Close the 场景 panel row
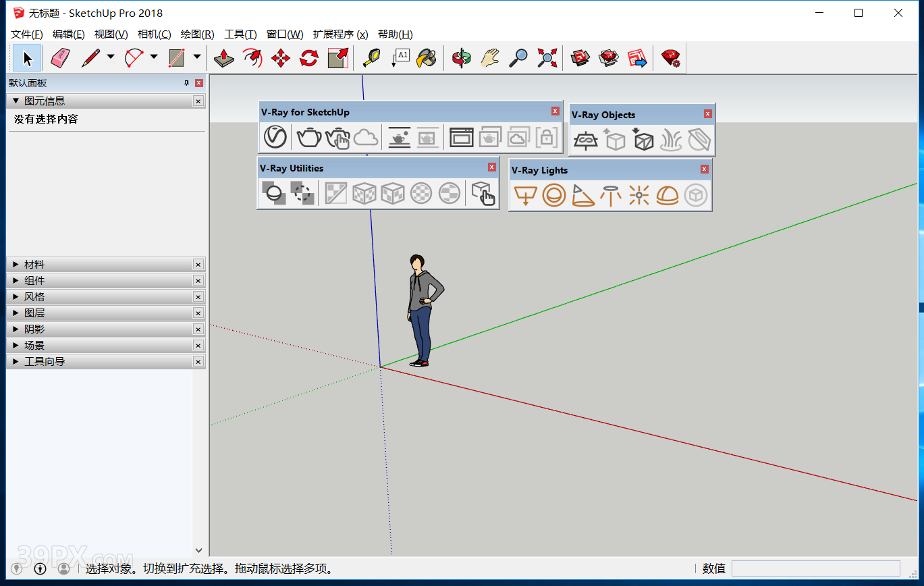This screenshot has height=586, width=924. click(x=198, y=346)
